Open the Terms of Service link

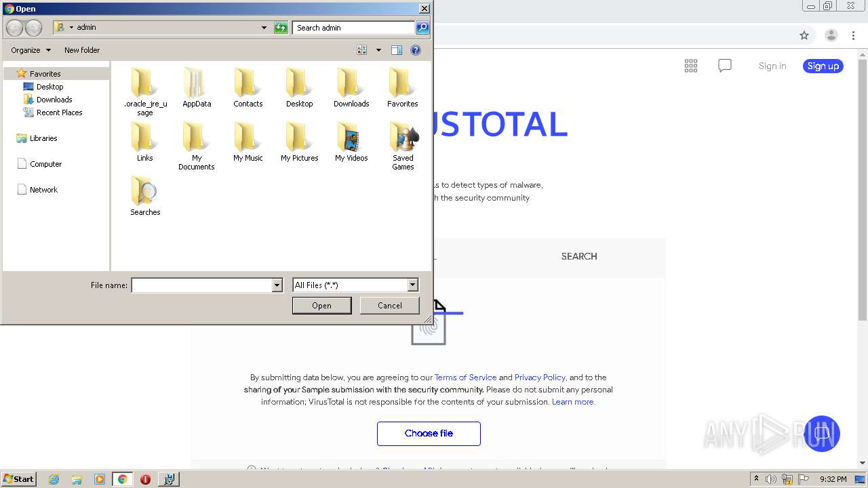(x=465, y=378)
